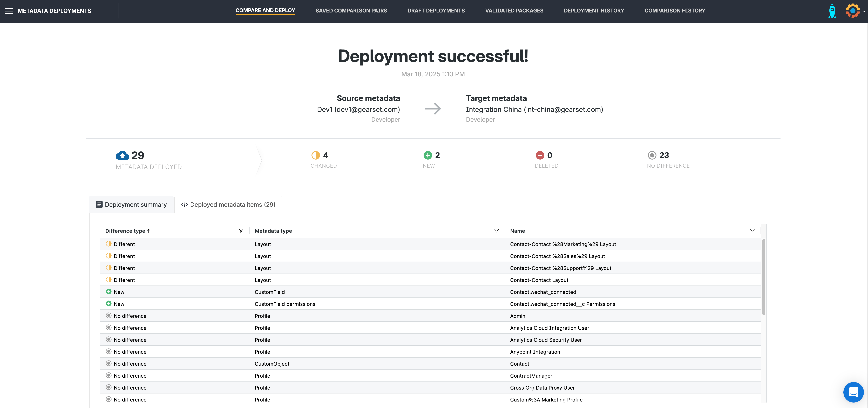Expand account dropdown arrow in header
Viewport: 868px width, 408px height.
coord(864,11)
